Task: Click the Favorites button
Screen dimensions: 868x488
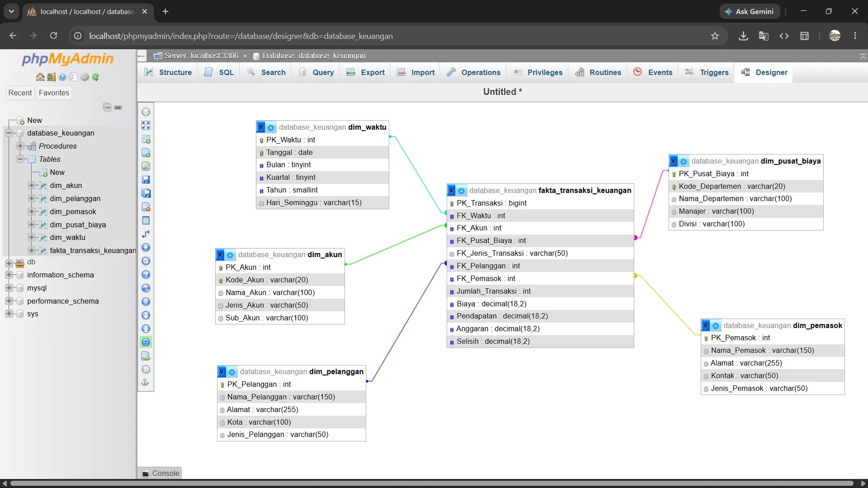Action: [54, 93]
